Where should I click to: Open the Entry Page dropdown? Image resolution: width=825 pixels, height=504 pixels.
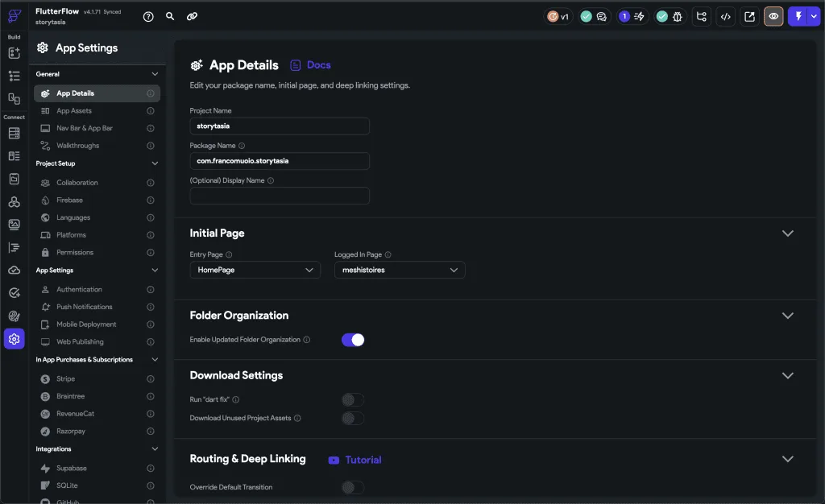(x=255, y=270)
